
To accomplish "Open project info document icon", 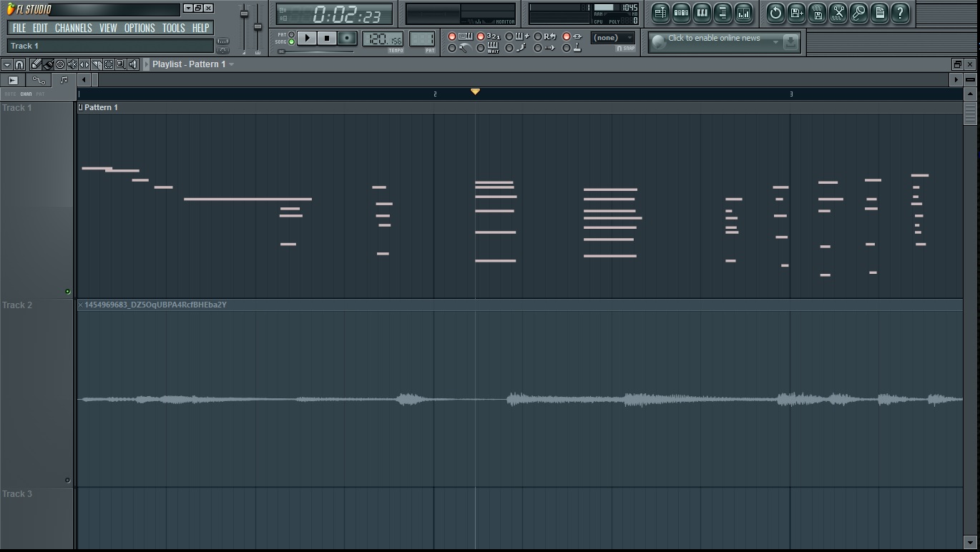I will (x=879, y=12).
